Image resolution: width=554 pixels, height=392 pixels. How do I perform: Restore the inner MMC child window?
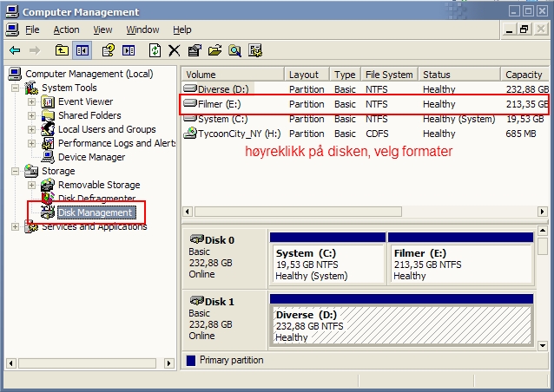point(524,29)
